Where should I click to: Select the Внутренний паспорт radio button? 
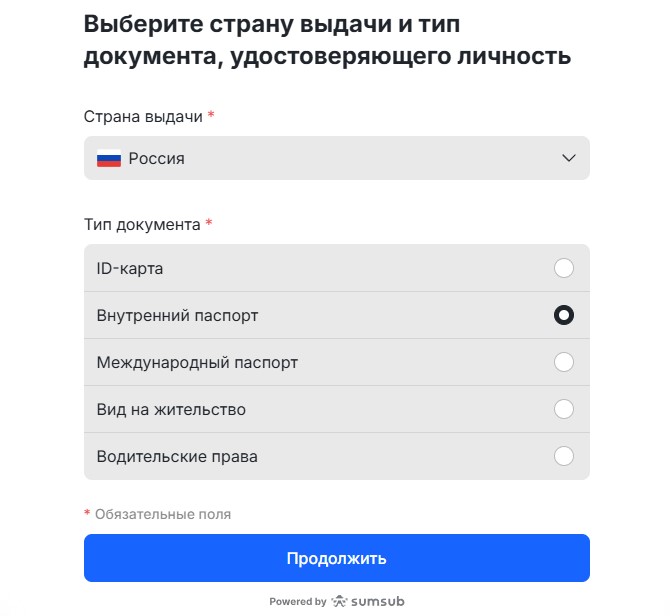point(564,315)
